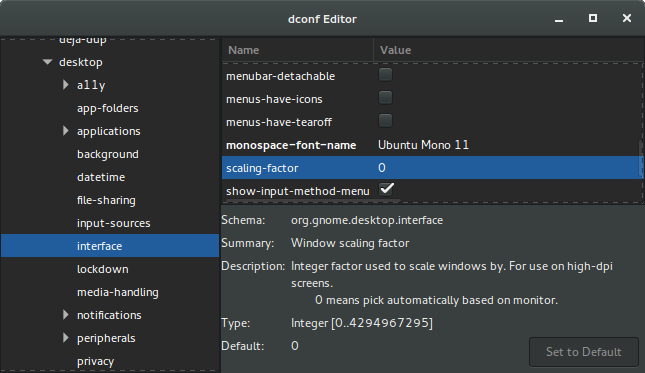Open the input-sources tree item
Image resolution: width=645 pixels, height=373 pixels.
coord(114,223)
